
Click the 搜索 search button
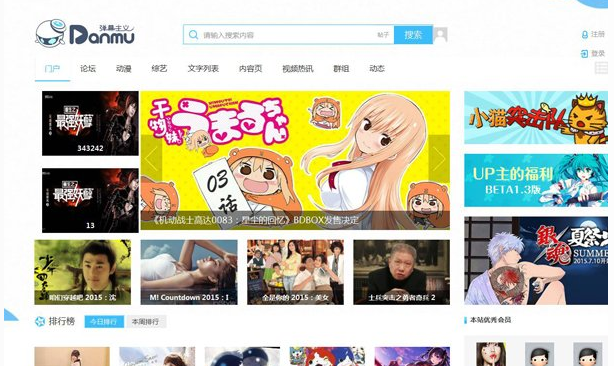point(413,35)
